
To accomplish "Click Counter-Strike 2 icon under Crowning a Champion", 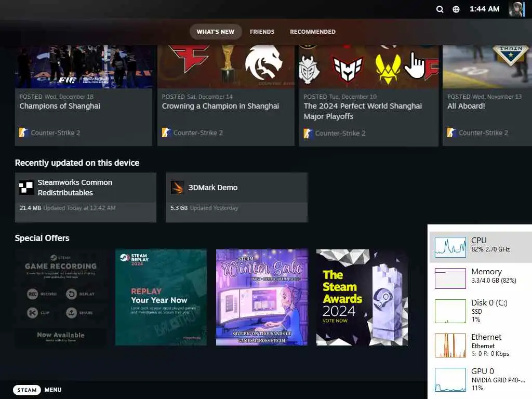I will 166,132.
